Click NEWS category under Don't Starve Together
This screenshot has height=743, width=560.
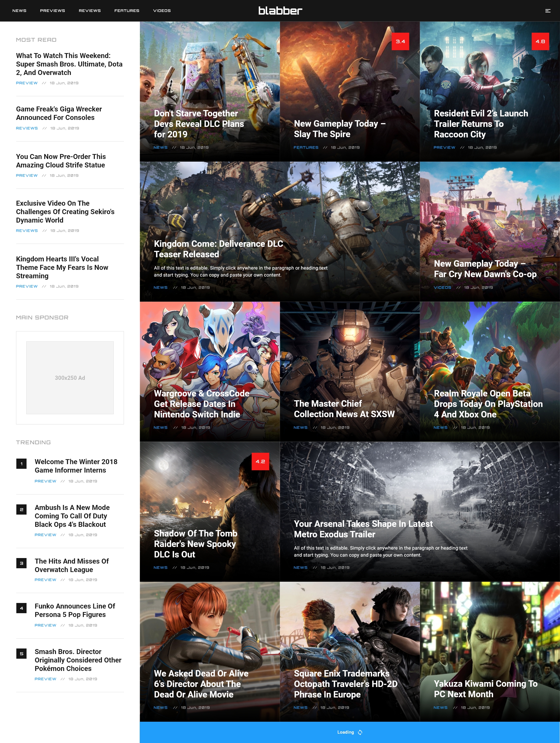(x=161, y=147)
